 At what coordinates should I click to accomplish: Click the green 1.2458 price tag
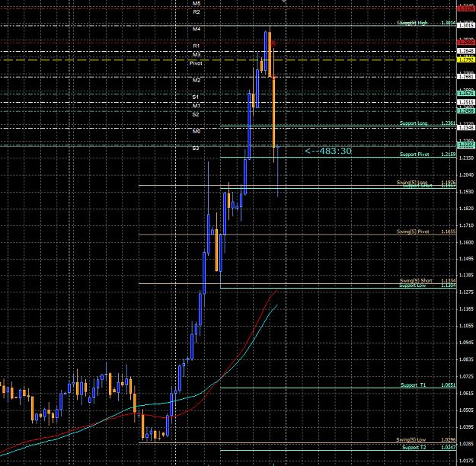coord(466,111)
